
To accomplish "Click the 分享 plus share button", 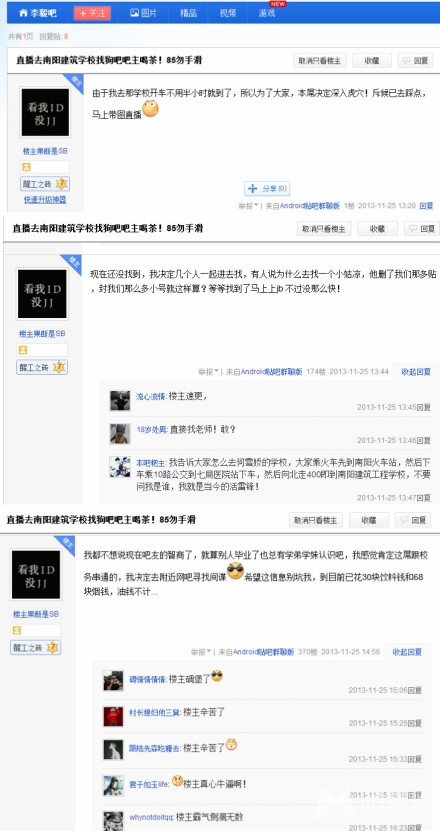I will [267, 188].
